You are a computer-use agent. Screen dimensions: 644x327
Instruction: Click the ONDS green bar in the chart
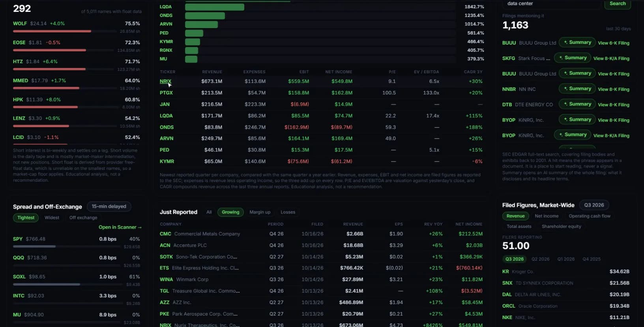[205, 15]
